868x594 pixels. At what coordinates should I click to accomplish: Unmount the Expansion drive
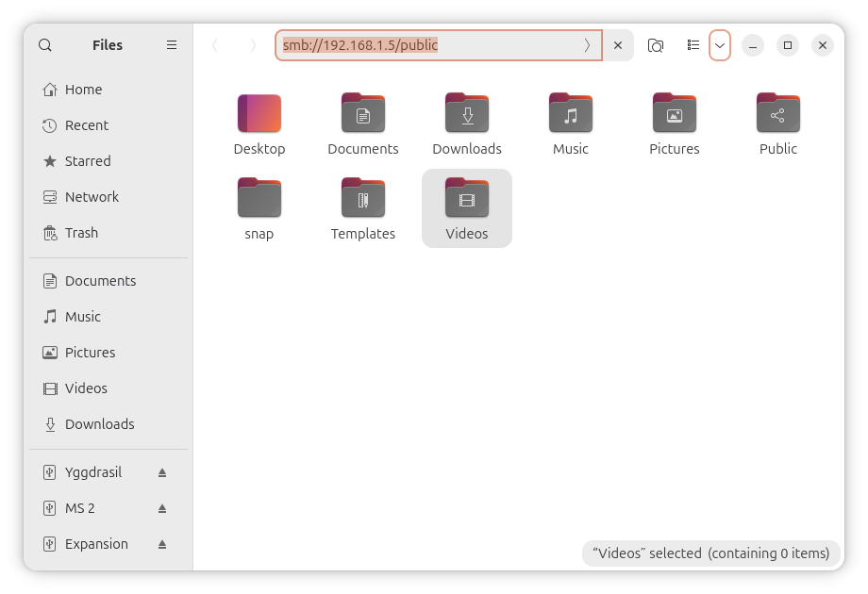pyautogui.click(x=162, y=544)
